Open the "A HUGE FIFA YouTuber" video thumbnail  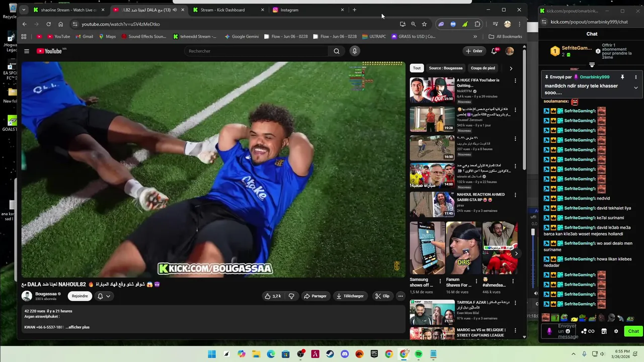432,89
